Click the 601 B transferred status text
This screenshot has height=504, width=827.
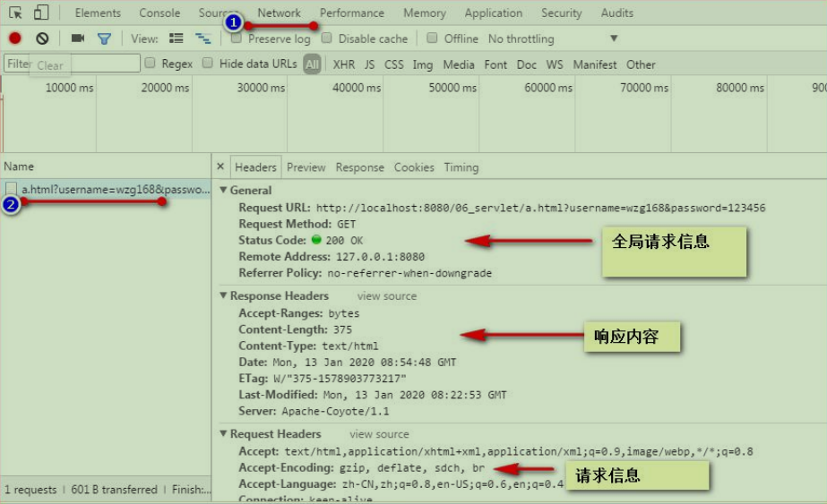pos(114,490)
